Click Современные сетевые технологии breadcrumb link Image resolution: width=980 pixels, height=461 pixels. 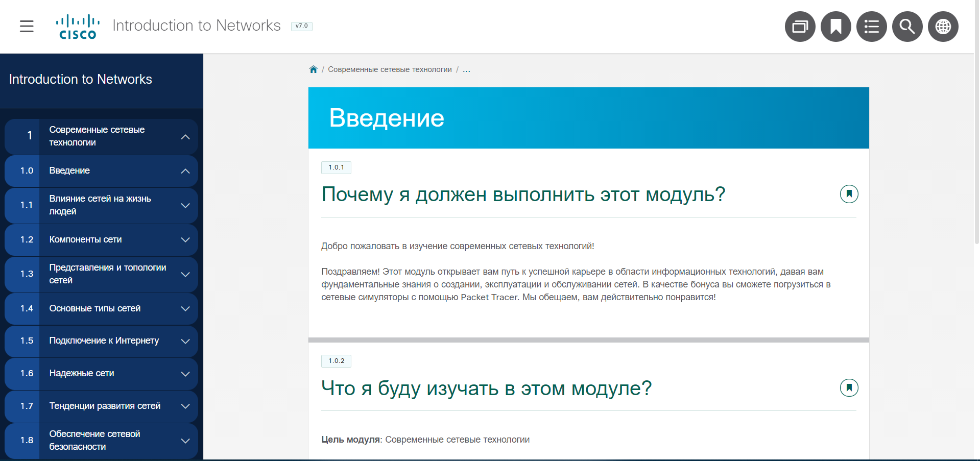coord(390,69)
